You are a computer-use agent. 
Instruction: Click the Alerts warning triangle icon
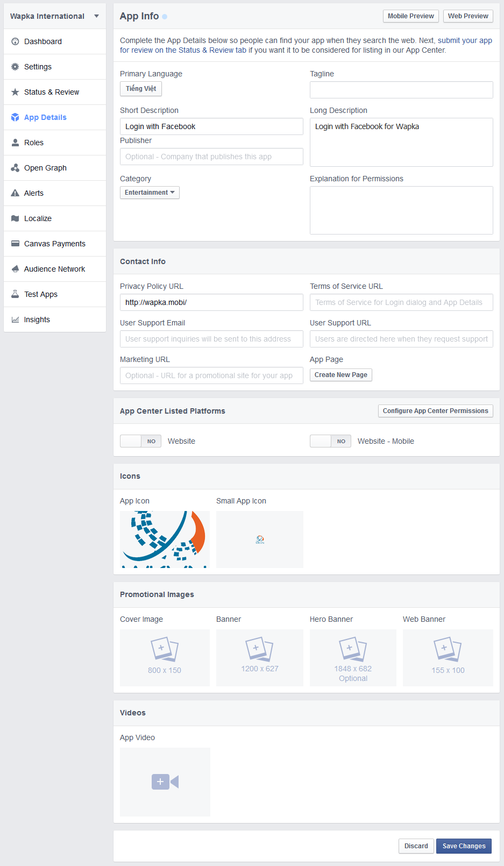coord(15,193)
